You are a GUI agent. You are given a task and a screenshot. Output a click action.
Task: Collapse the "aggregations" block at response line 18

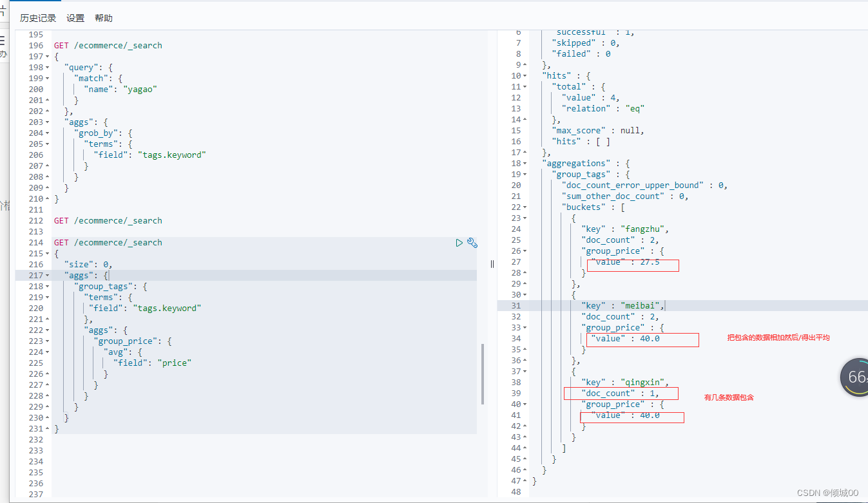click(525, 164)
